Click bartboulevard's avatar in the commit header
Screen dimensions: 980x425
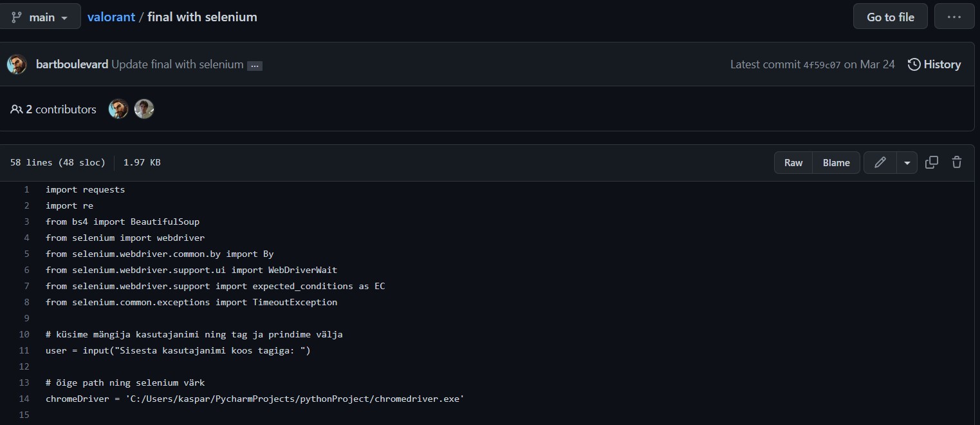(x=17, y=64)
